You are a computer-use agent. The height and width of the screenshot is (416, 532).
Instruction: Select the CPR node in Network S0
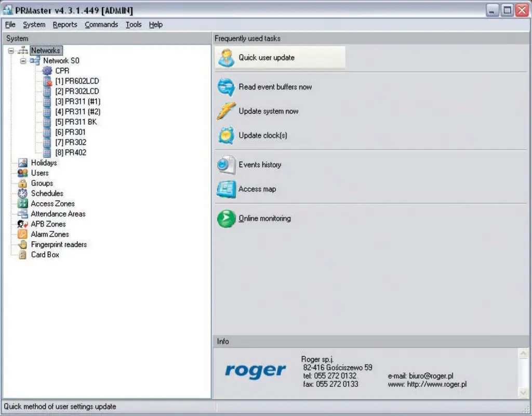click(x=62, y=71)
